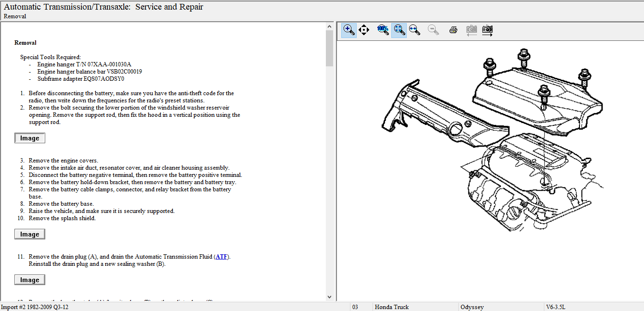Click the text pane scrollbar up arrow
Screen dimensions: 644x311
point(330,26)
